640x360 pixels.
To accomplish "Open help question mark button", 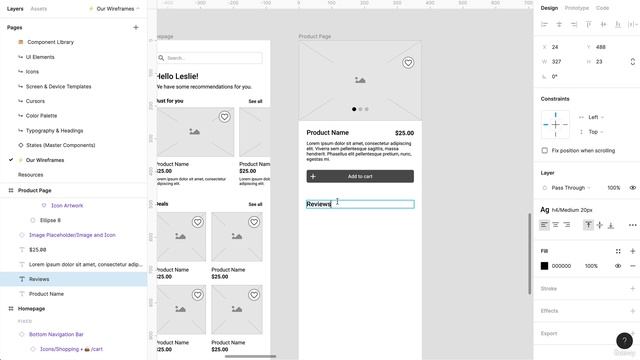I will pos(624,341).
